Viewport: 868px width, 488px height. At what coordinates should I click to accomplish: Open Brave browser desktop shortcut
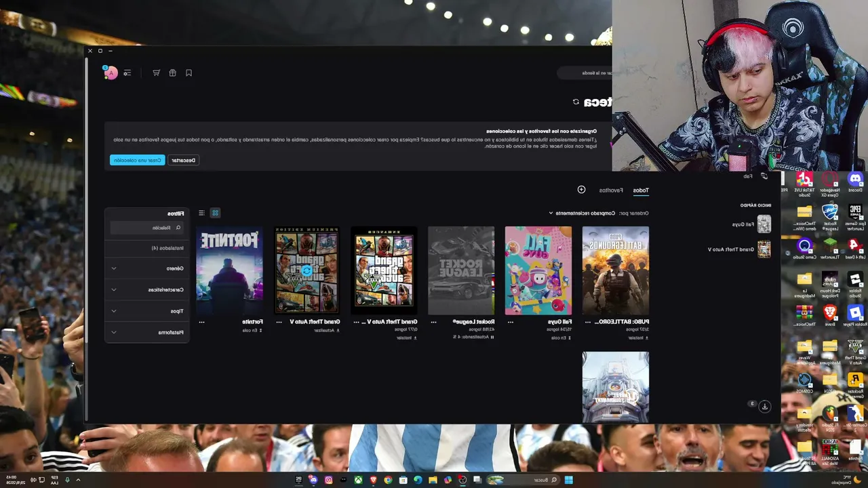click(x=830, y=315)
